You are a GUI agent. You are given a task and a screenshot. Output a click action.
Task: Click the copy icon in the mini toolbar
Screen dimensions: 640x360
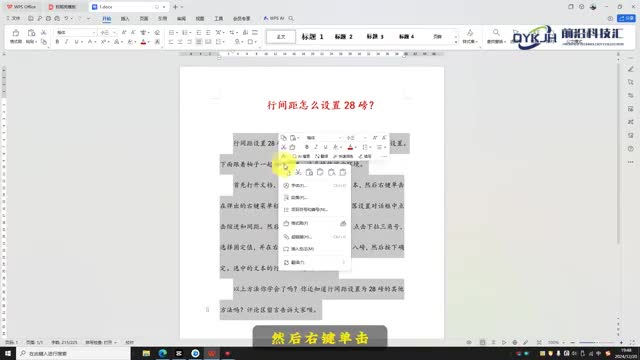point(284,138)
